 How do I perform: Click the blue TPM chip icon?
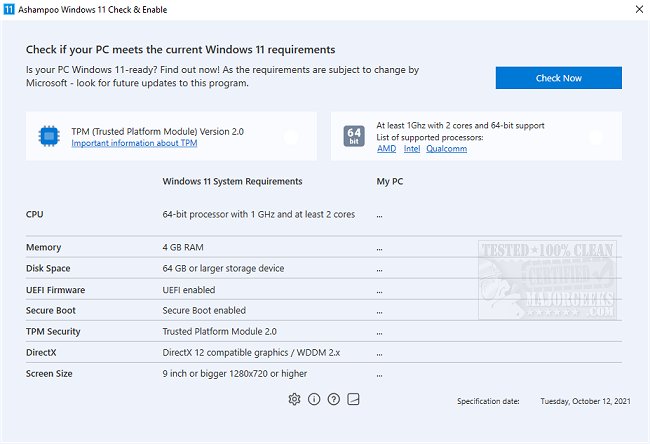[x=49, y=137]
